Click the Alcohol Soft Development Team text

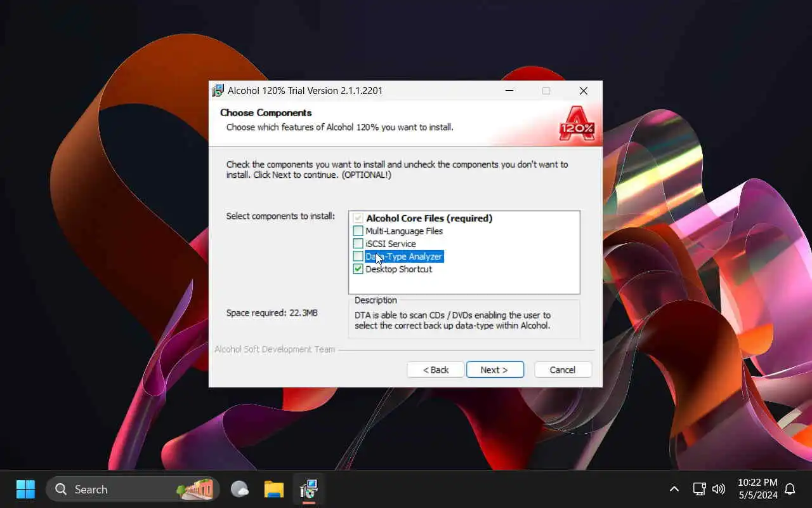click(x=275, y=350)
